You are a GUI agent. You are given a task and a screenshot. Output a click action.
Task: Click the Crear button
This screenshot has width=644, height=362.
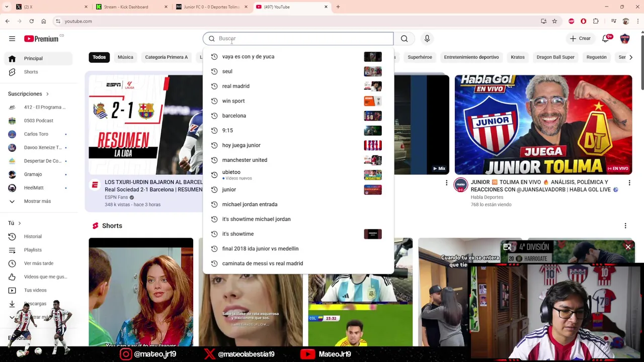(x=580, y=39)
